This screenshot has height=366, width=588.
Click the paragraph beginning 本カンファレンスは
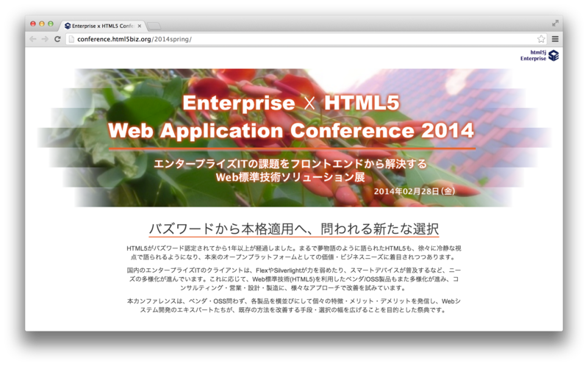pos(293,306)
